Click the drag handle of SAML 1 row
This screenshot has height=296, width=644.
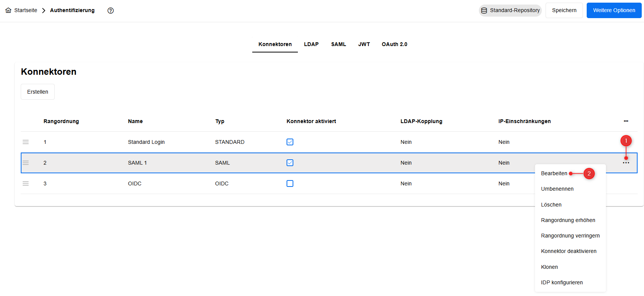coord(26,163)
